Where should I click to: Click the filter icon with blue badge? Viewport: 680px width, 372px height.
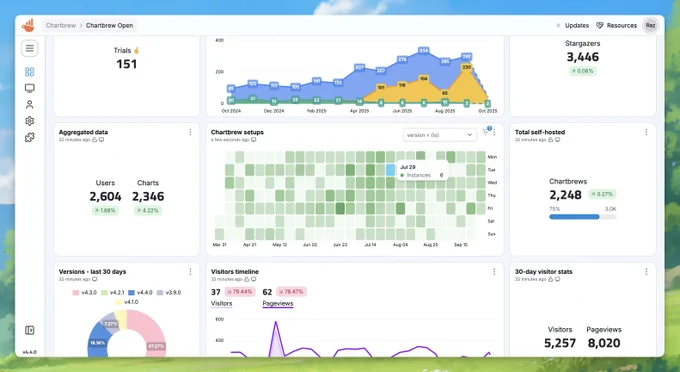[x=486, y=131]
